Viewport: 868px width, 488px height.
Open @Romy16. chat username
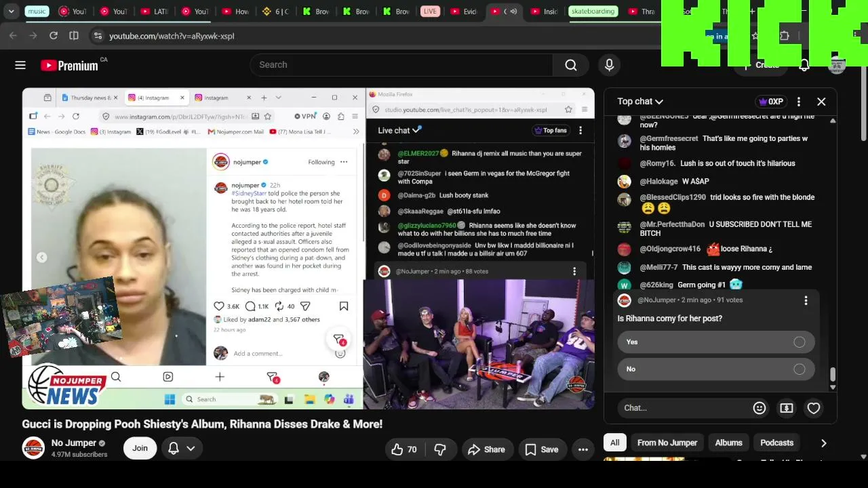[657, 163]
